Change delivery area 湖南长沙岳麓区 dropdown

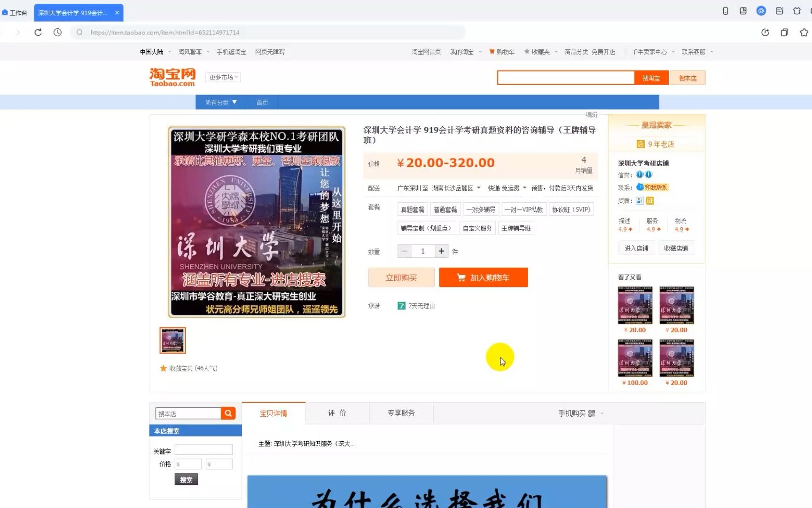(456, 188)
